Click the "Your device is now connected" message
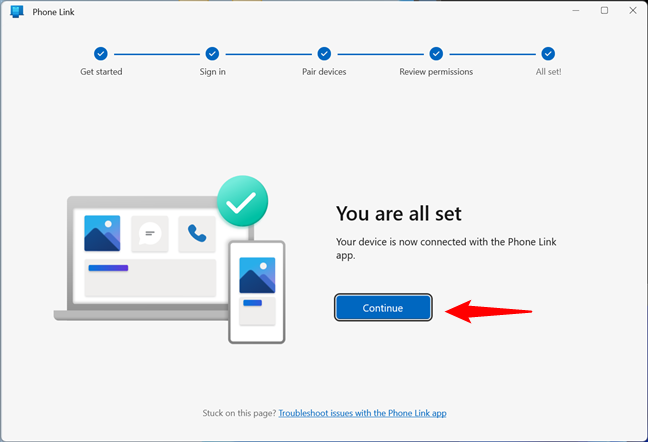Screen dimensions: 648x442 pyautogui.click(x=446, y=248)
